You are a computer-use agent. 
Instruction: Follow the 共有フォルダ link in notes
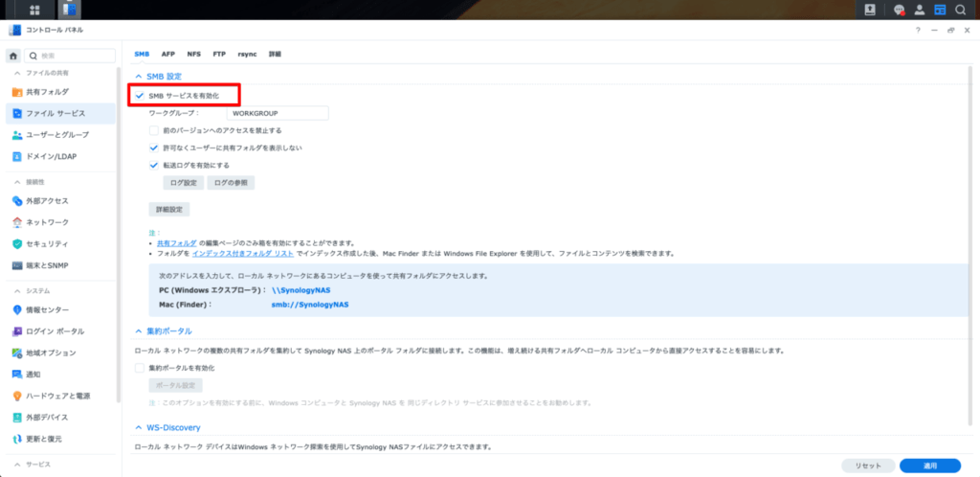pos(177,242)
